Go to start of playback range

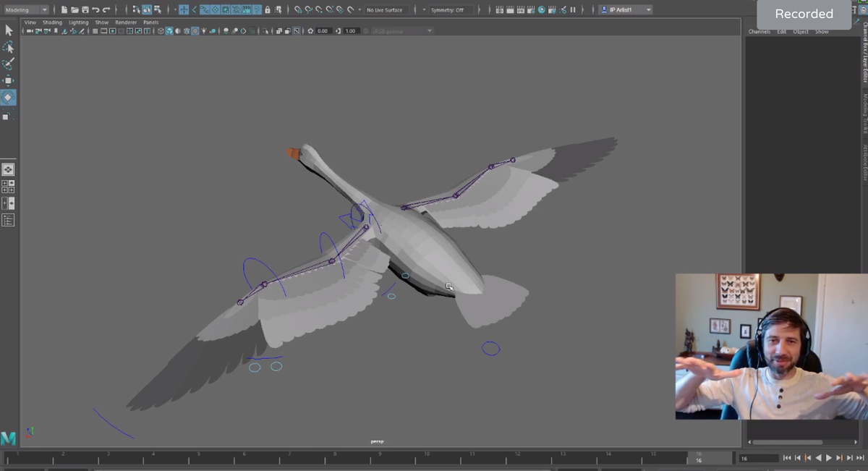click(x=787, y=458)
